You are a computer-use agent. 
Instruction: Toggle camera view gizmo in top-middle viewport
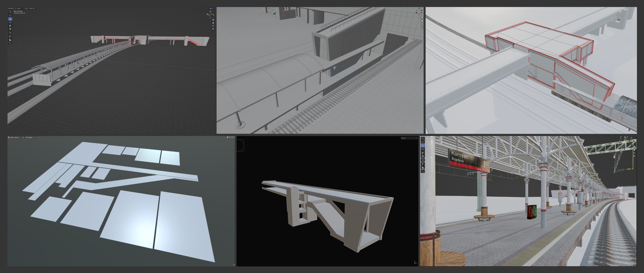click(x=422, y=24)
